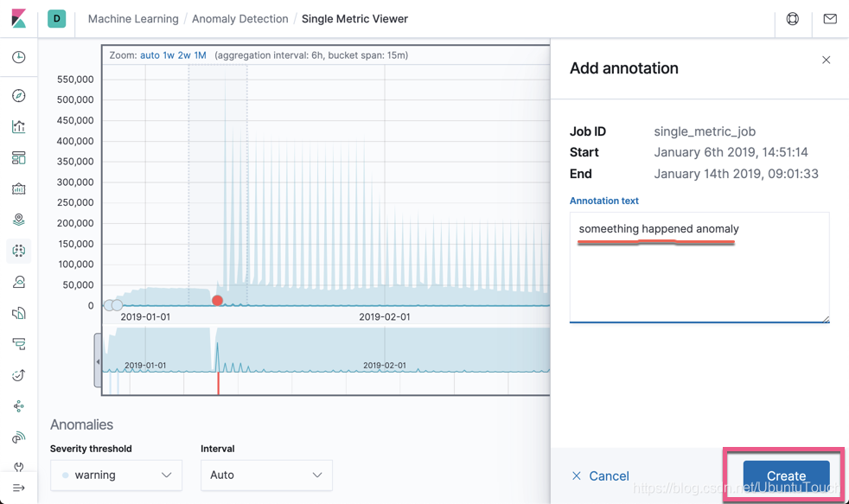849x504 pixels.
Task: Click the Single Metric Viewer breadcrumb
Action: point(354,19)
